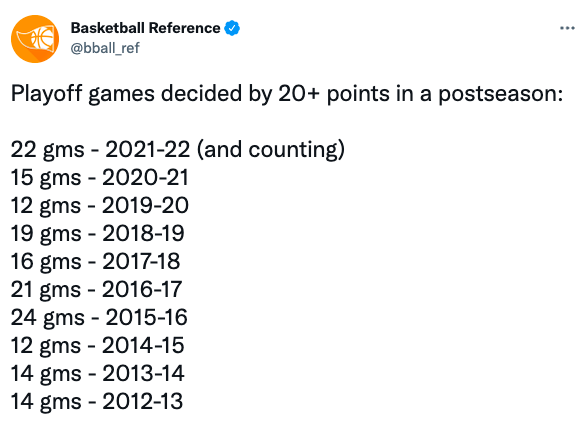Click the word "postseason:" in the headline
Screen dimensions: 583x425
coord(501,94)
